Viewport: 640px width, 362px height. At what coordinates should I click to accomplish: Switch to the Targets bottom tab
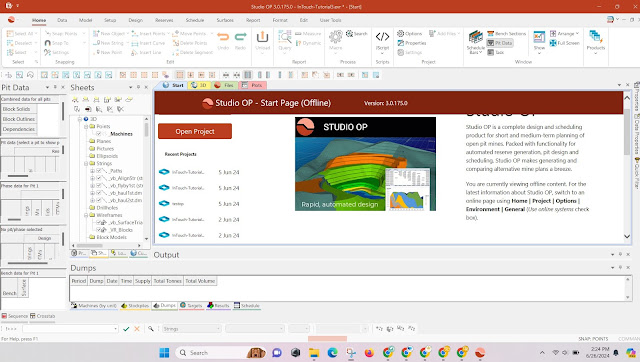pyautogui.click(x=191, y=306)
